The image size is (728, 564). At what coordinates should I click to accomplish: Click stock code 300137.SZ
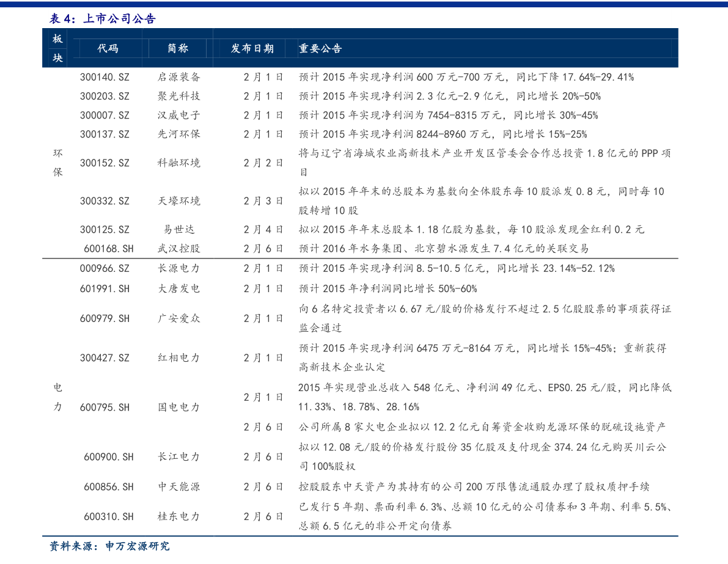pyautogui.click(x=105, y=134)
